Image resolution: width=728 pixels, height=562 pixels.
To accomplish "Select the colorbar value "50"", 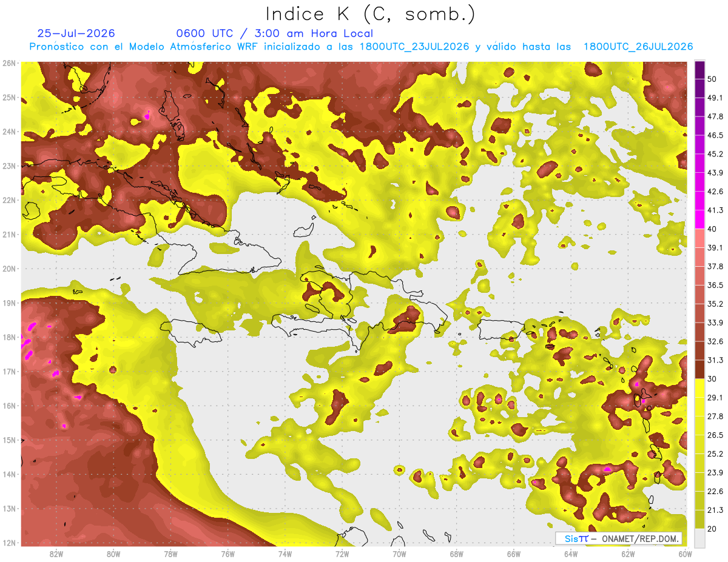I will point(712,79).
